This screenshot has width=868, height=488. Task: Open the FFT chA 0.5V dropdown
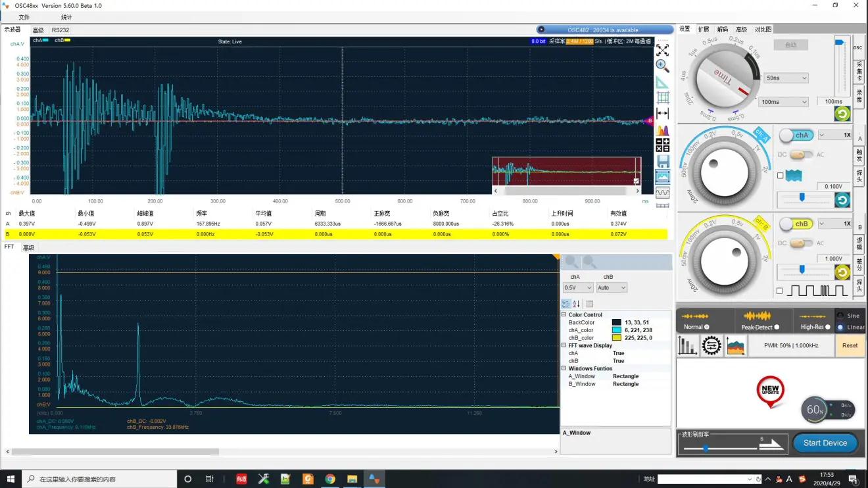[578, 287]
